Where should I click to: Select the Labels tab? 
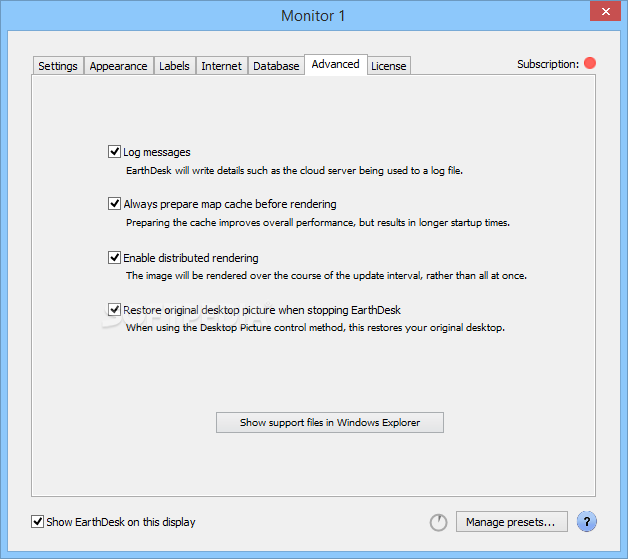[175, 66]
